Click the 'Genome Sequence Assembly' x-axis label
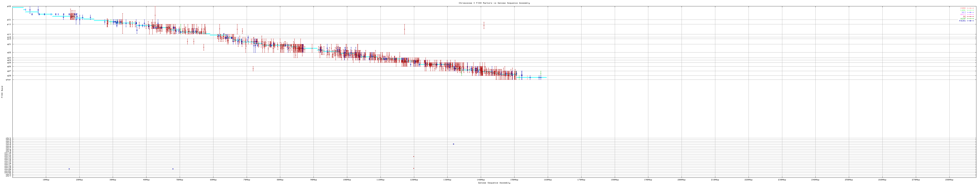 click(494, 182)
